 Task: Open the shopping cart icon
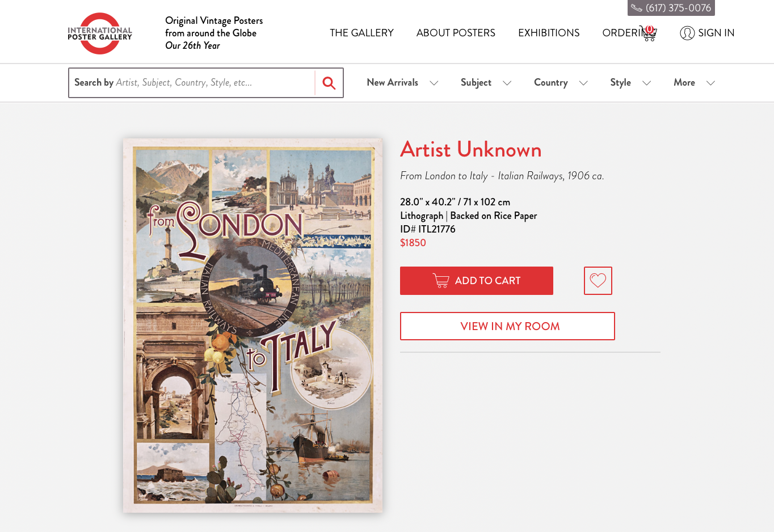(x=649, y=33)
